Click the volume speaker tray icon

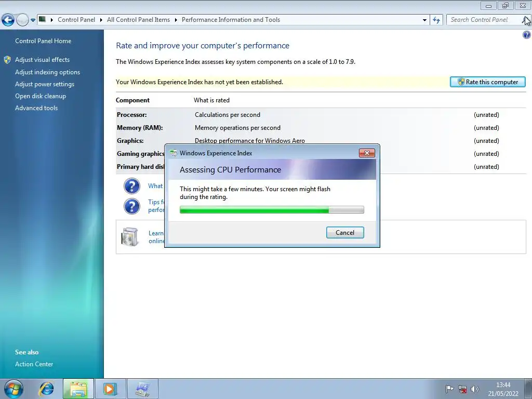pyautogui.click(x=475, y=389)
